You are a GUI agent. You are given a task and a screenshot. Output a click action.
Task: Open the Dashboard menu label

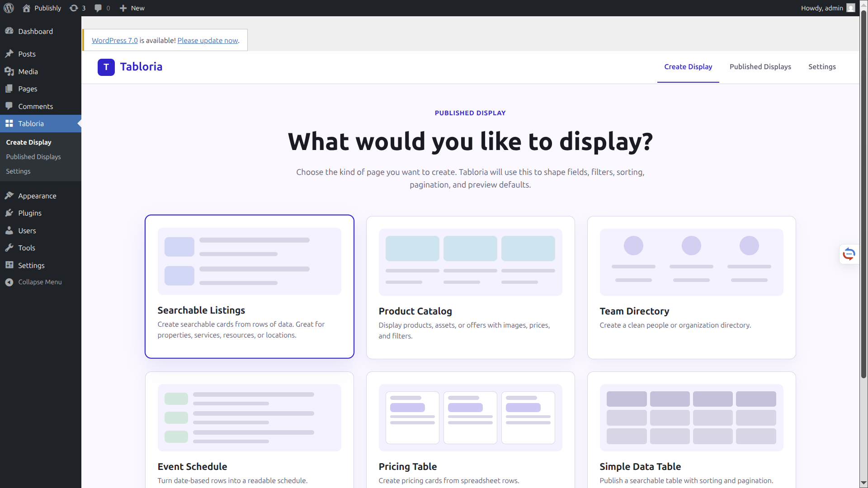pyautogui.click(x=36, y=31)
